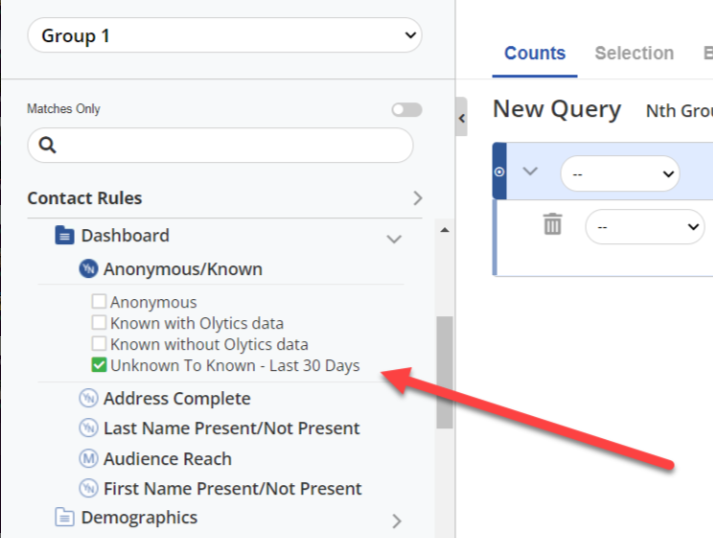Open the Selection tab
Screen dimensions: 713x538
(x=634, y=54)
